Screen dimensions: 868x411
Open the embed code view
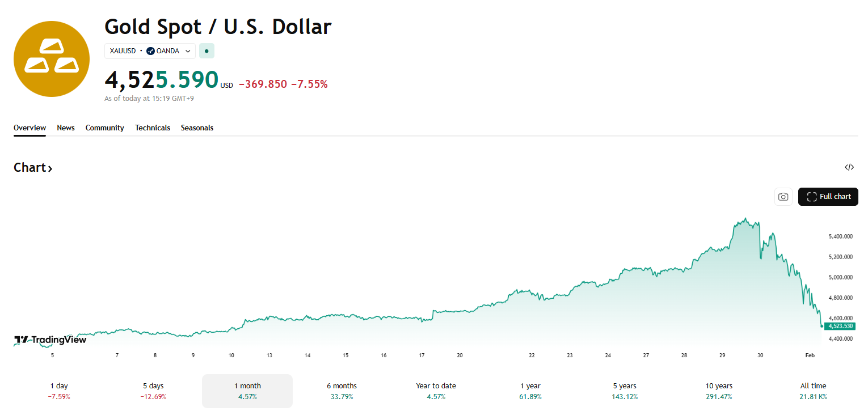click(x=849, y=167)
